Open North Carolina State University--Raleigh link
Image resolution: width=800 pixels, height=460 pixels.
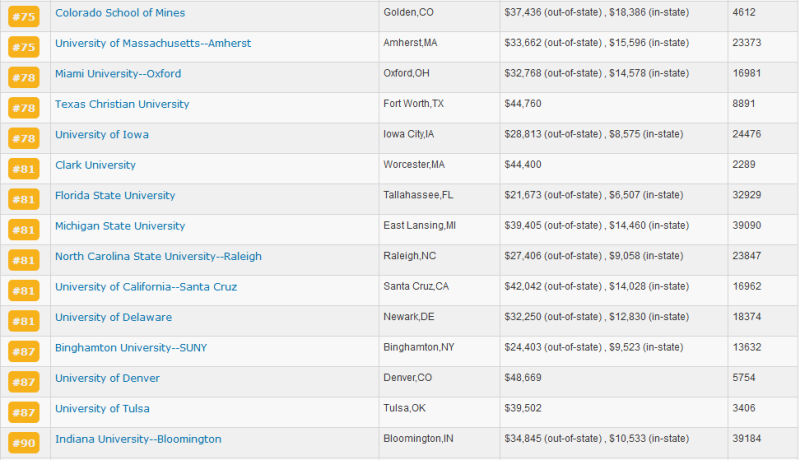[158, 257]
